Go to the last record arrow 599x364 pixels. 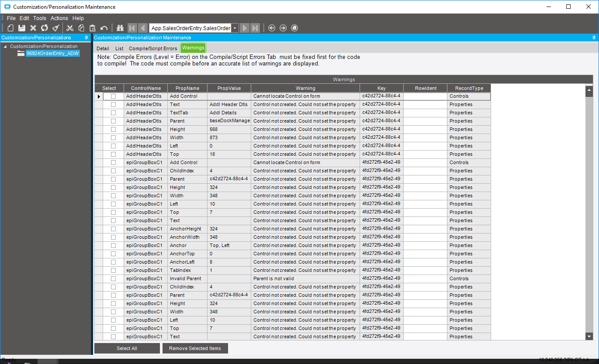(x=255, y=28)
